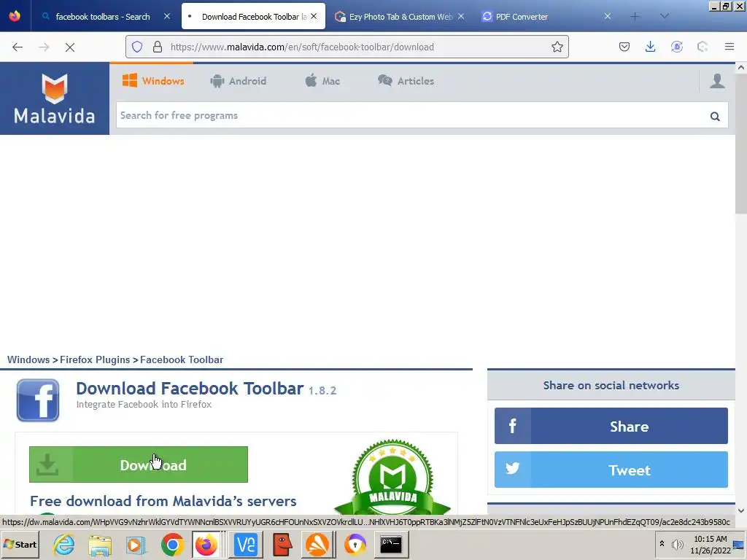Follow the Facebook Toolbar breadcrumb link

click(182, 360)
